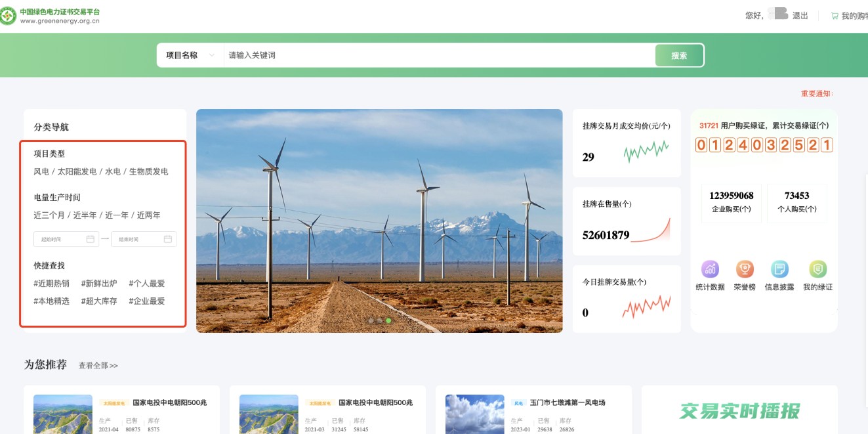Click the cumulative certificate counter digits
This screenshot has height=434, width=868.
(764, 145)
